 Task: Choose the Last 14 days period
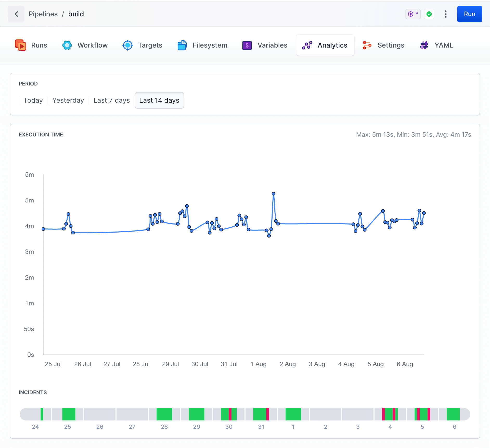point(159,100)
